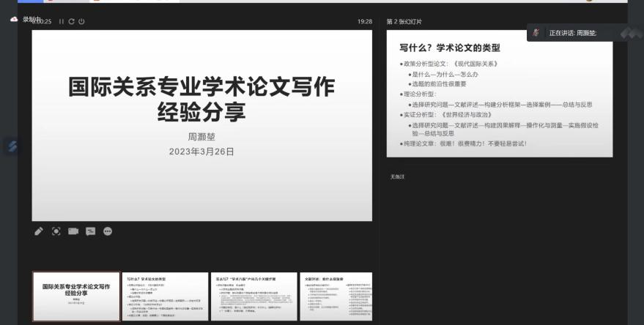Select the pen annotation tool
The width and height of the screenshot is (644, 325).
coord(39,231)
